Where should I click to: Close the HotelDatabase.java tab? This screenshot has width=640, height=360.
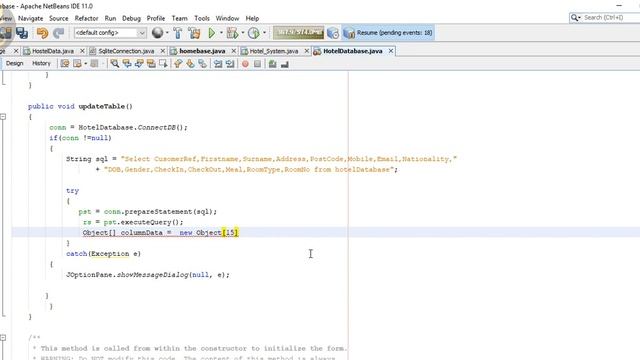pos(391,51)
